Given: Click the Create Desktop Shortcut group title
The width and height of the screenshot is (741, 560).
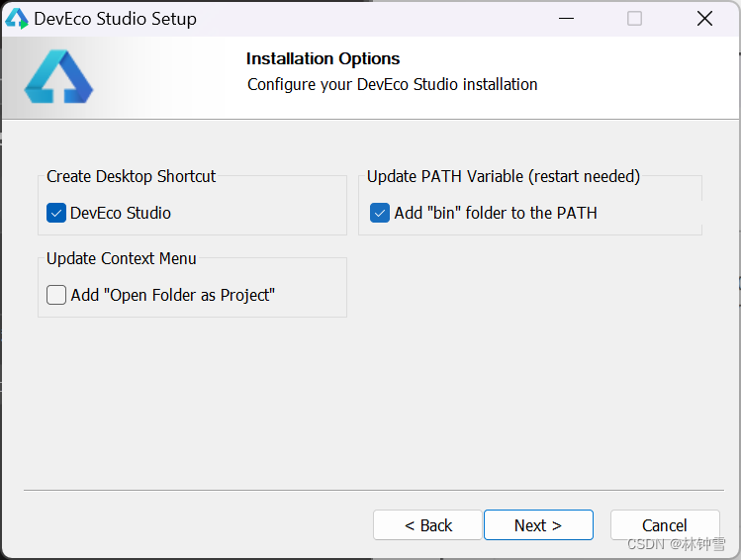Looking at the screenshot, I should 131,176.
